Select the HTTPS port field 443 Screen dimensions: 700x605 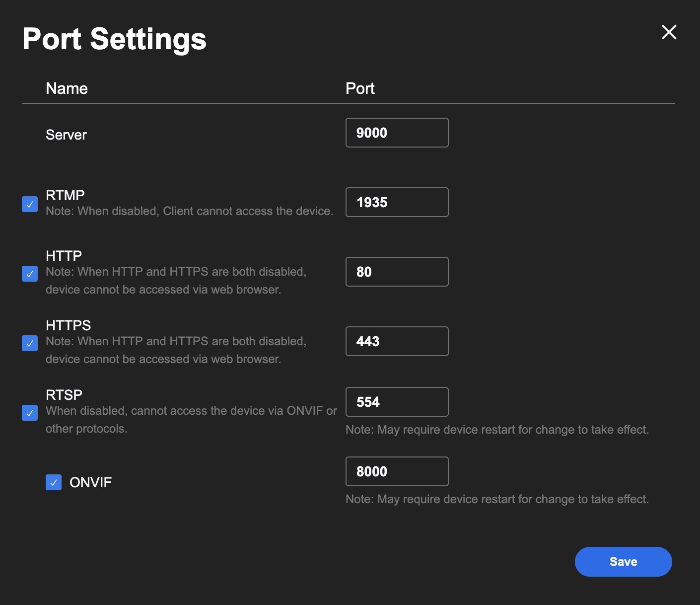pos(397,341)
